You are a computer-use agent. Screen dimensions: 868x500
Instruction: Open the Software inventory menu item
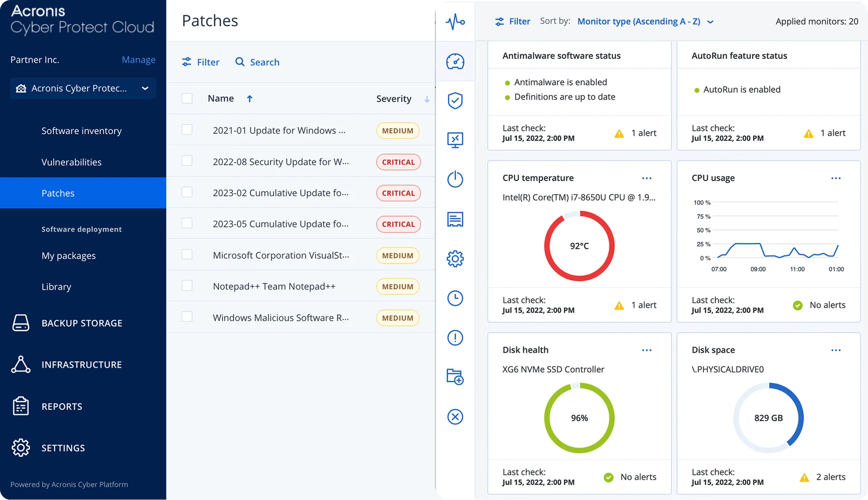(x=81, y=131)
